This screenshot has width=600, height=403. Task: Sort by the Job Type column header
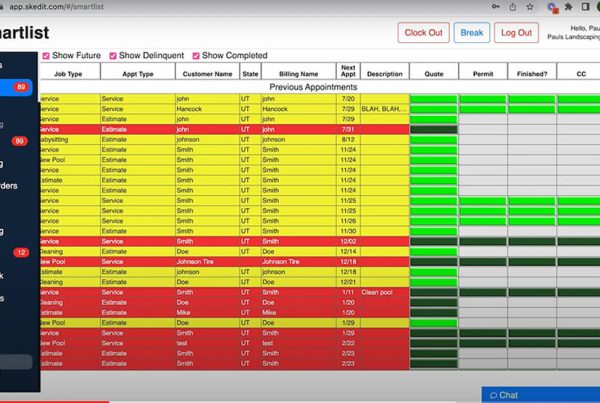[68, 73]
